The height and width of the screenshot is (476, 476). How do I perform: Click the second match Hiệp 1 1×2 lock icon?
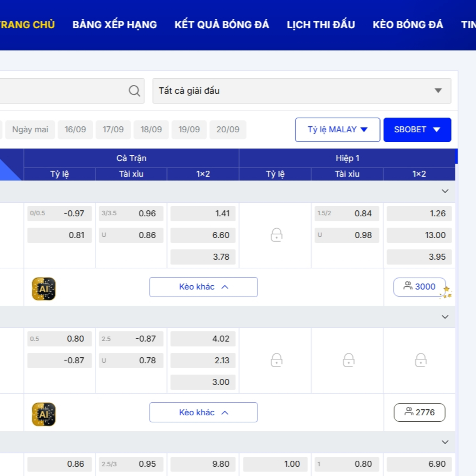421,360
